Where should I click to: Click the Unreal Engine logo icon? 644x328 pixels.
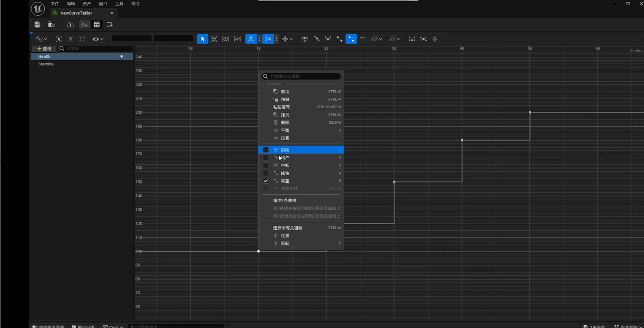38,9
